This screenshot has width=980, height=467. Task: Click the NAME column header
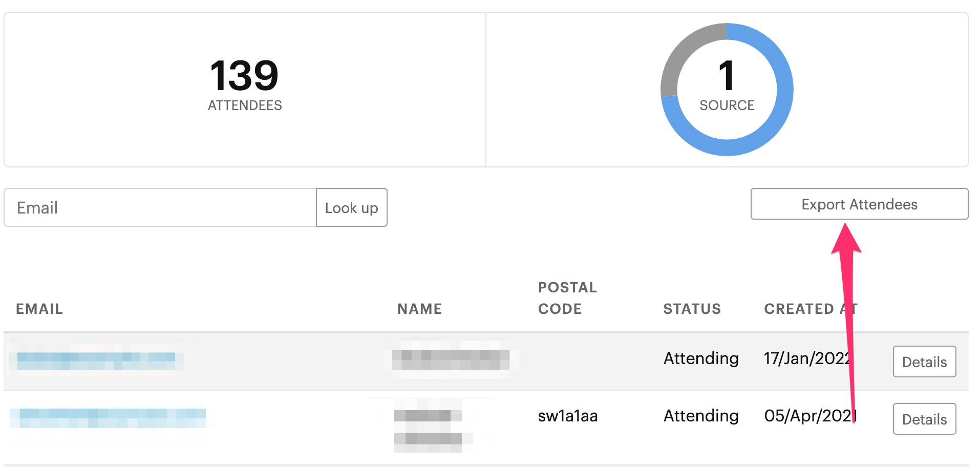(420, 309)
